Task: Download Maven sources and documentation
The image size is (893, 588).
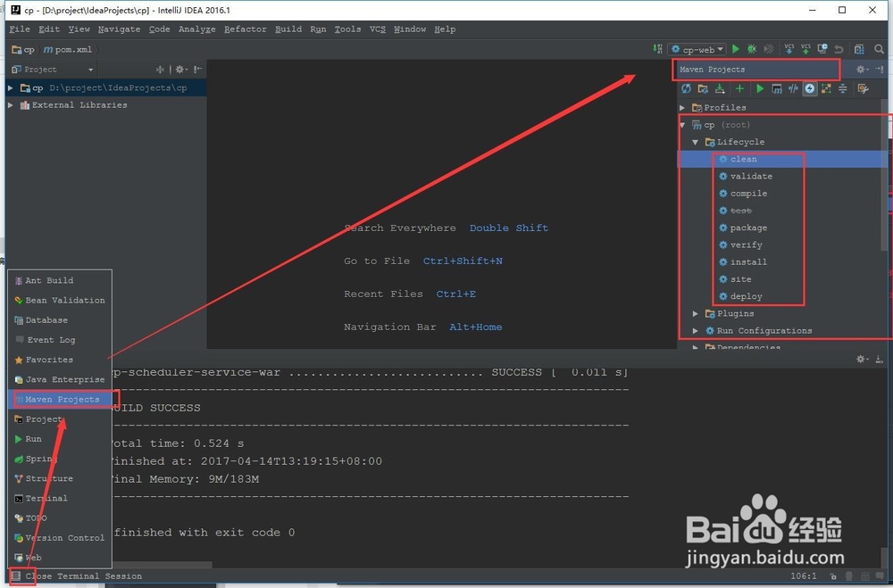Action: 720,88
